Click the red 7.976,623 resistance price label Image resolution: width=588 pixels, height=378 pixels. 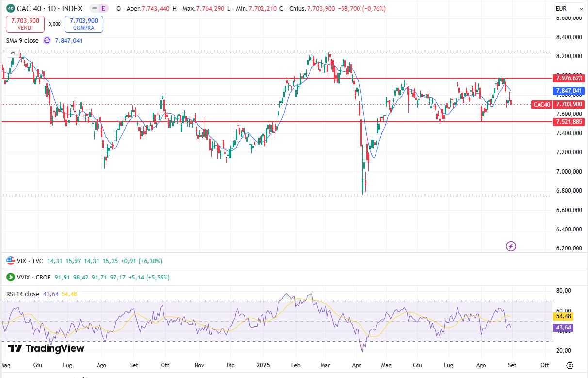pos(568,78)
